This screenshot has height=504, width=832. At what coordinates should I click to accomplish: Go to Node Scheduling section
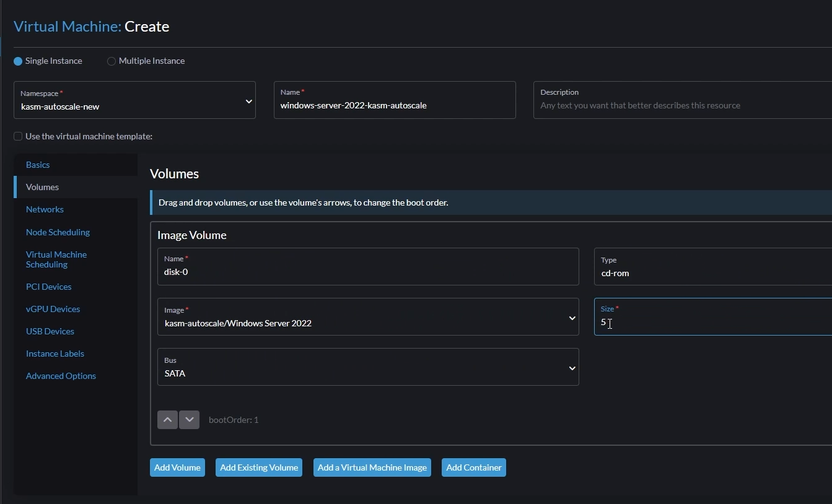[x=58, y=232]
